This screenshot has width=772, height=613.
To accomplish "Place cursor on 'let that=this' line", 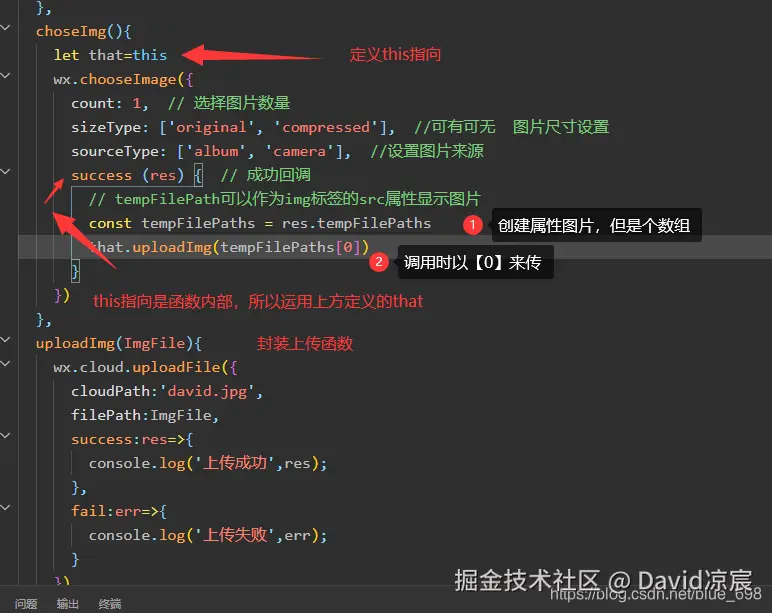I will [x=110, y=55].
